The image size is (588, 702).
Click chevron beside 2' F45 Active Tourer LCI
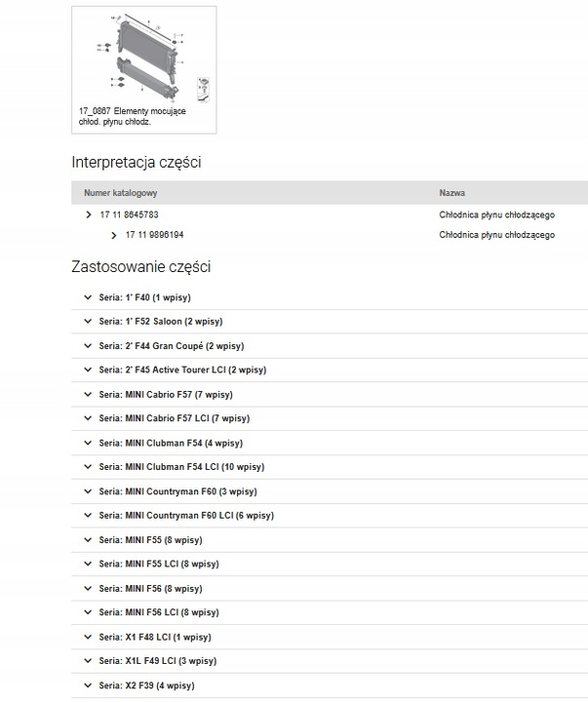point(87,370)
